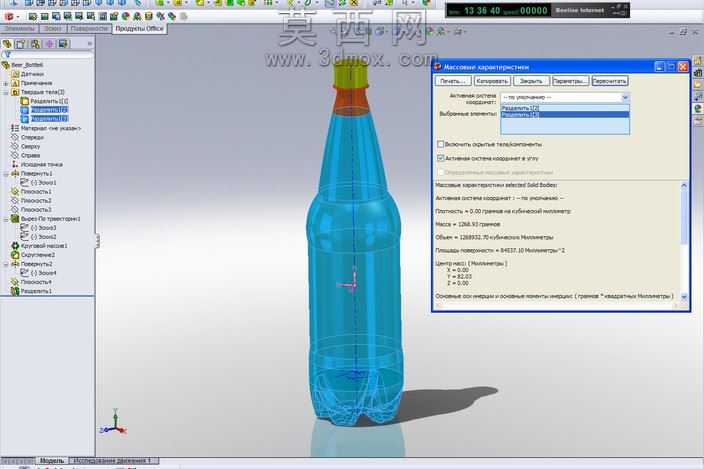Click the Круговой массив1 pattern icon
704x469 pixels.
(15, 245)
